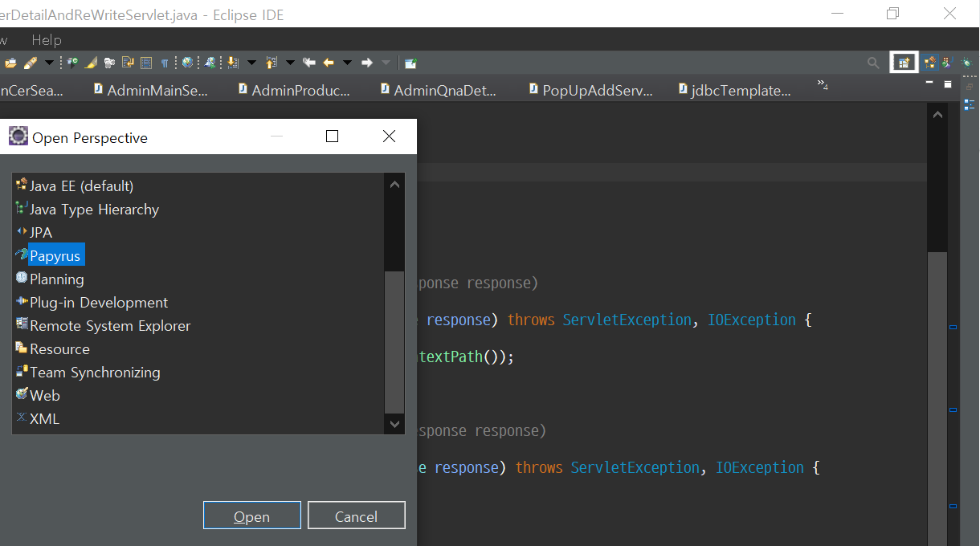Click the open folder icon in toolbar
The image size is (980, 546).
pos(10,63)
